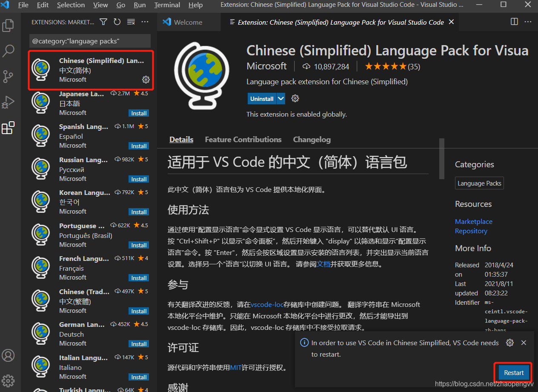Screen dimensions: 538x392
Task: Open the Source Control view
Action: click(8, 77)
